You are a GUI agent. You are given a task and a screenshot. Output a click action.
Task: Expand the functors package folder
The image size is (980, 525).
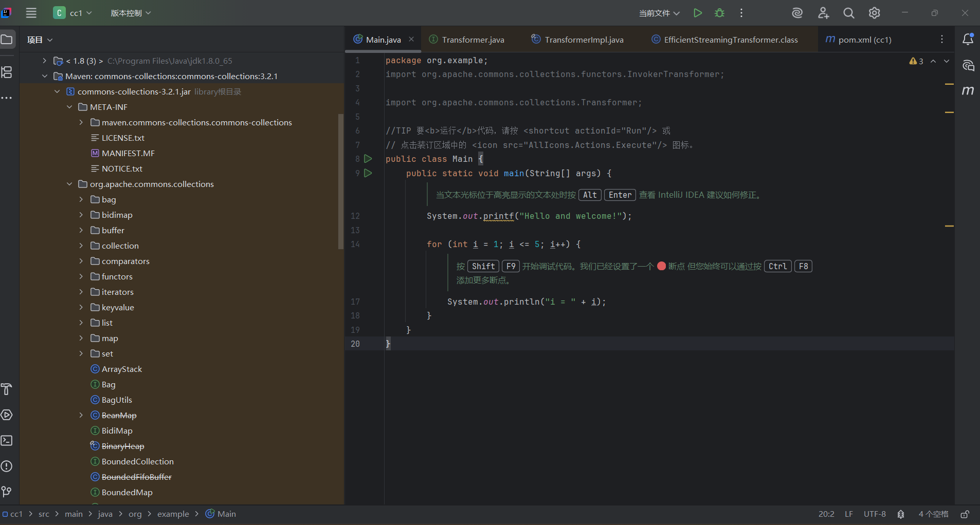click(81, 276)
